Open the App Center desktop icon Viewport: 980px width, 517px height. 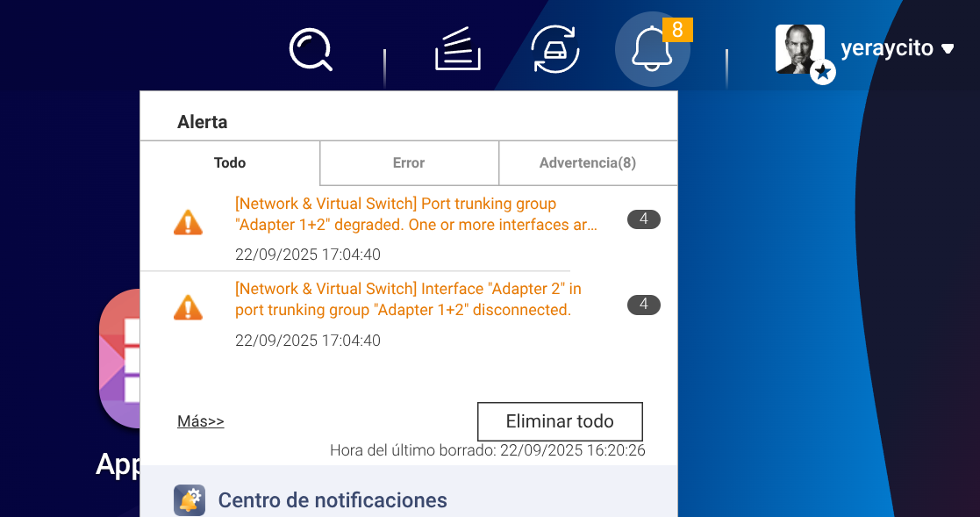coord(120,360)
